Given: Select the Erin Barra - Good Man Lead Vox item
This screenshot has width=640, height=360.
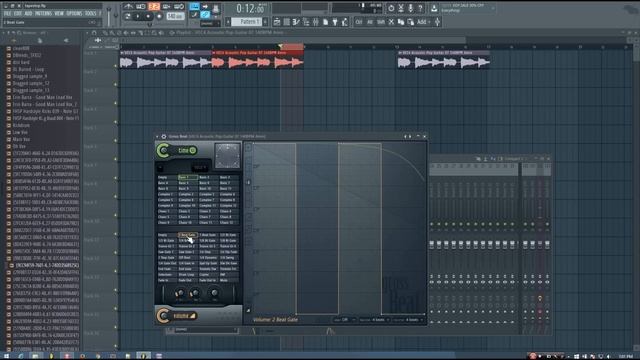Looking at the screenshot, I should (x=42, y=98).
